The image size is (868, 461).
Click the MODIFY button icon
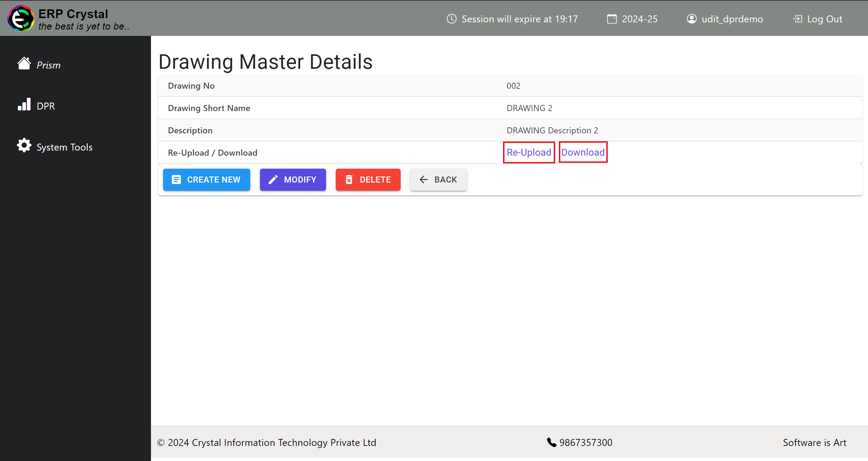[x=273, y=180]
